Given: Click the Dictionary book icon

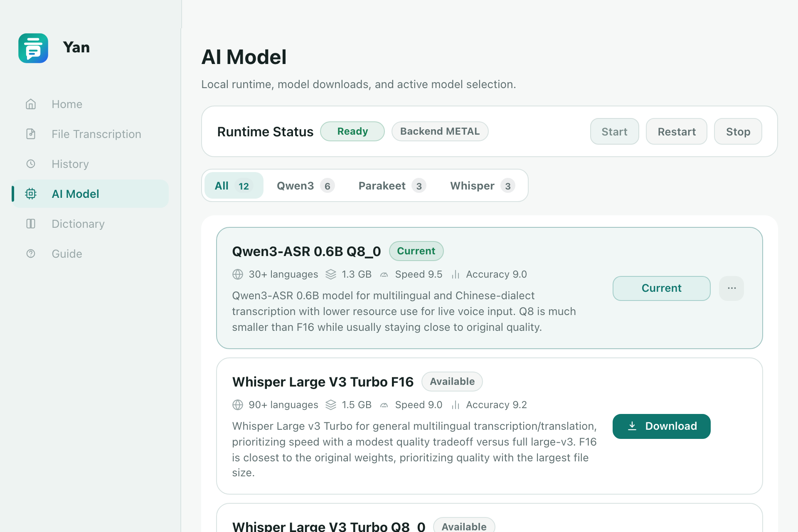Looking at the screenshot, I should click(31, 224).
